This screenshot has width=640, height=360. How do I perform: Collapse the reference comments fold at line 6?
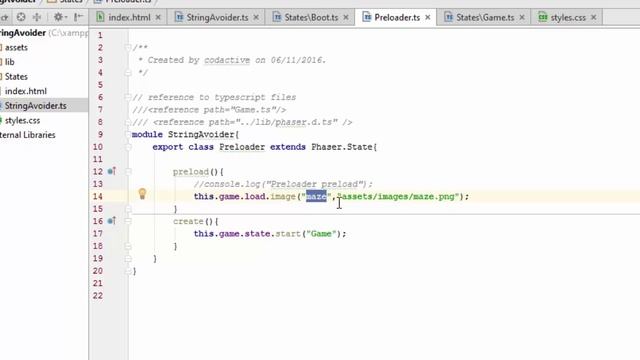coord(128,97)
